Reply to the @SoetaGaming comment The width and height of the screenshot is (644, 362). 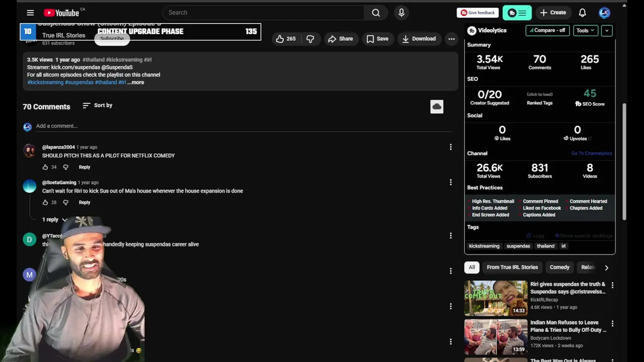[85, 202]
